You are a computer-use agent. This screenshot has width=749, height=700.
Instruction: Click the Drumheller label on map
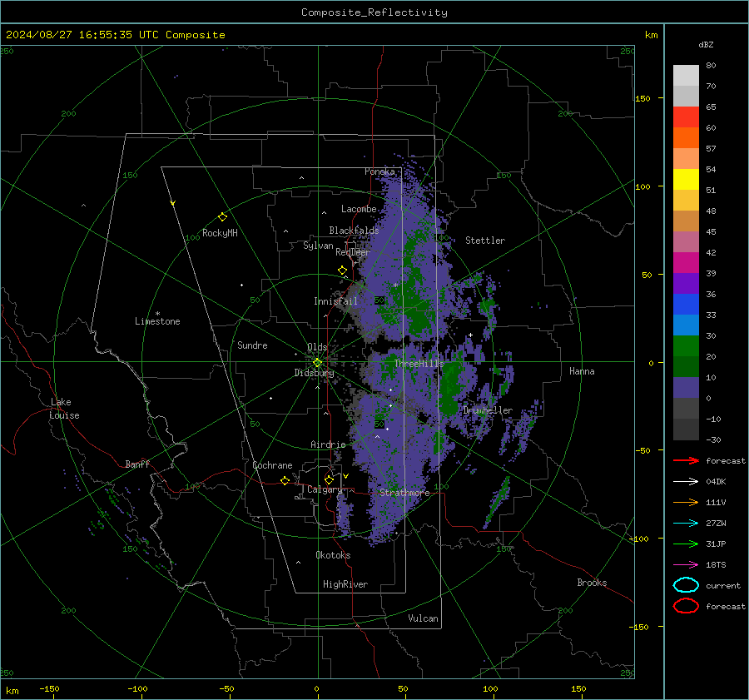(x=488, y=410)
